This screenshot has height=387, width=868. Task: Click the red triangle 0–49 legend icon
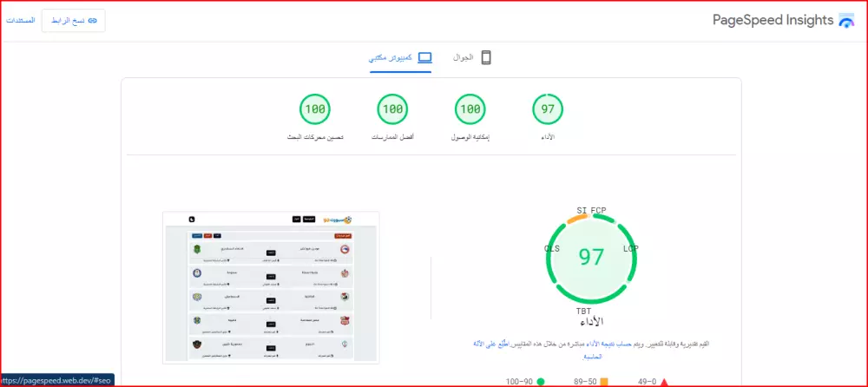(664, 382)
